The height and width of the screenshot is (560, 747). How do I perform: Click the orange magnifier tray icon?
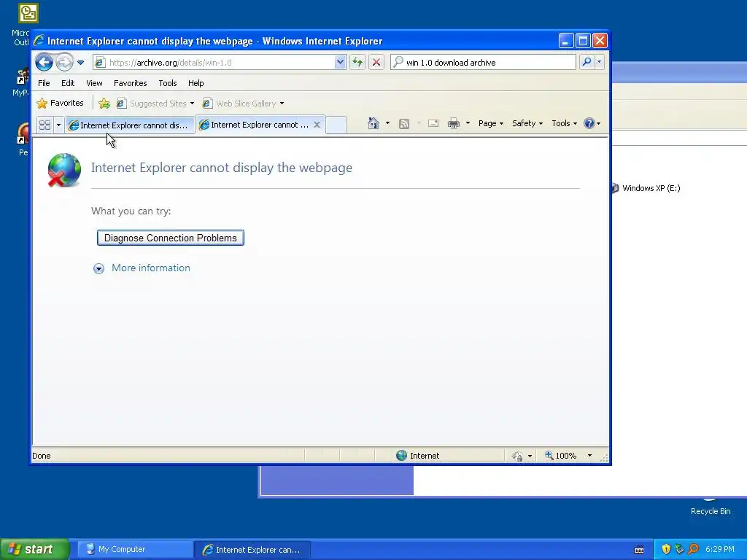coord(693,549)
